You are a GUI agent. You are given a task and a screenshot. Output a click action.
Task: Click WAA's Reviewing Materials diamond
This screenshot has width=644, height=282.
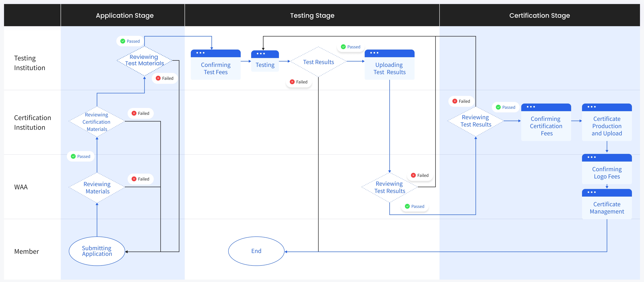click(x=97, y=188)
